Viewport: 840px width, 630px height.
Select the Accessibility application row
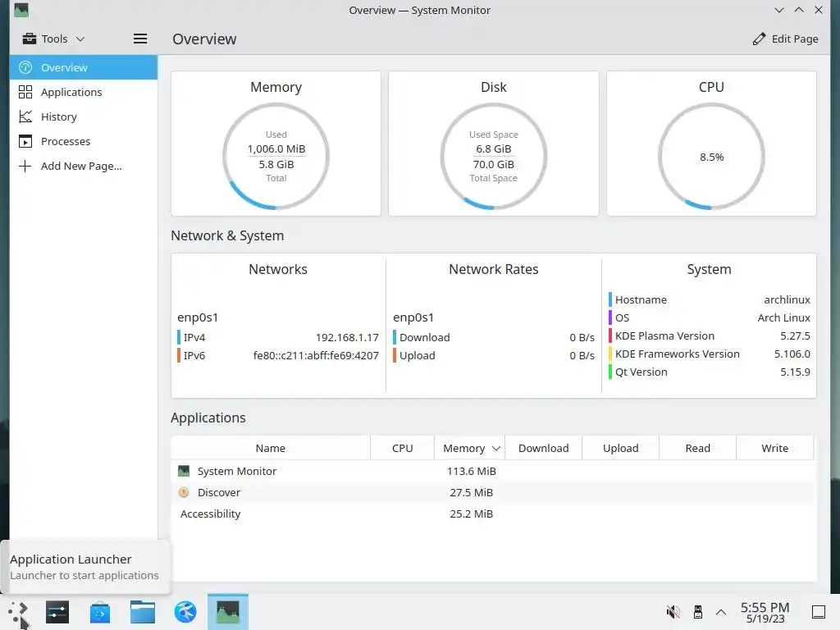493,514
